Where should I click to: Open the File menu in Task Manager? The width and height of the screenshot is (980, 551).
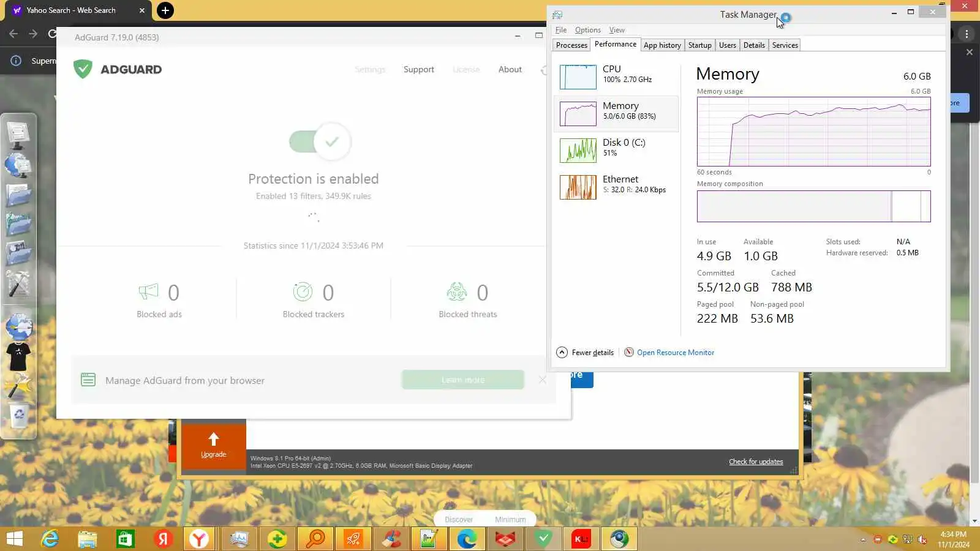(x=561, y=30)
